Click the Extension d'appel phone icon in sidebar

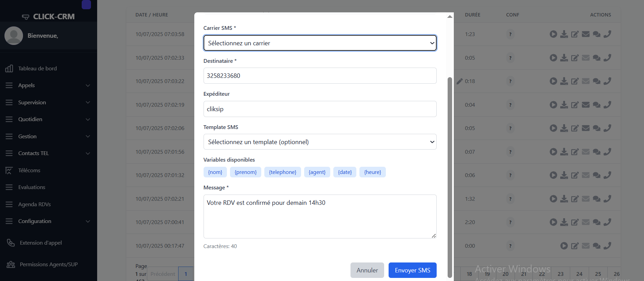(x=11, y=243)
